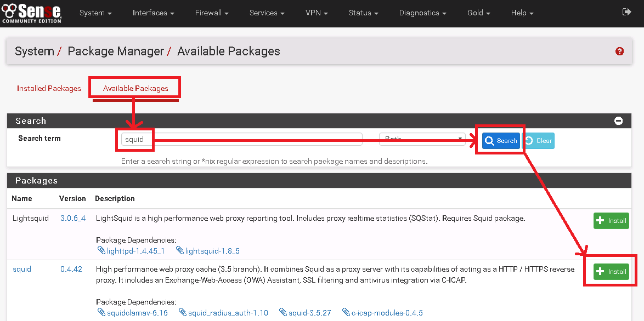Open the Help menu
Image resolution: width=644 pixels, height=321 pixels.
(522, 13)
